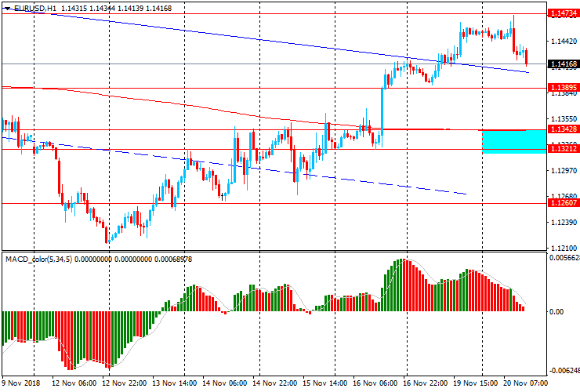Click the 16 Nov 22:00 time label
The image size is (580, 392).
[x=425, y=383]
